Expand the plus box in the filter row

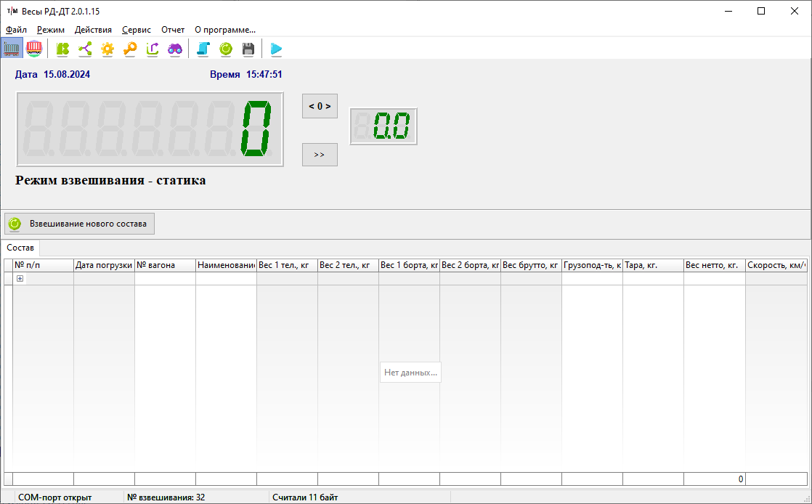click(20, 279)
